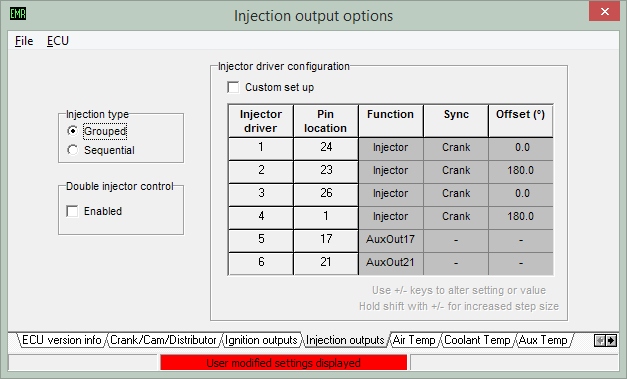Enable the Custom set up checkbox

[x=233, y=87]
